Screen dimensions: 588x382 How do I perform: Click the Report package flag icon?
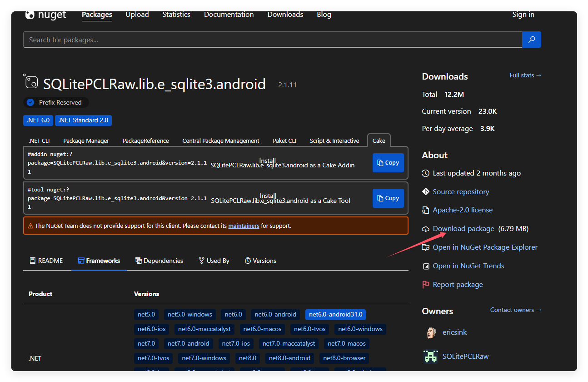pos(426,284)
